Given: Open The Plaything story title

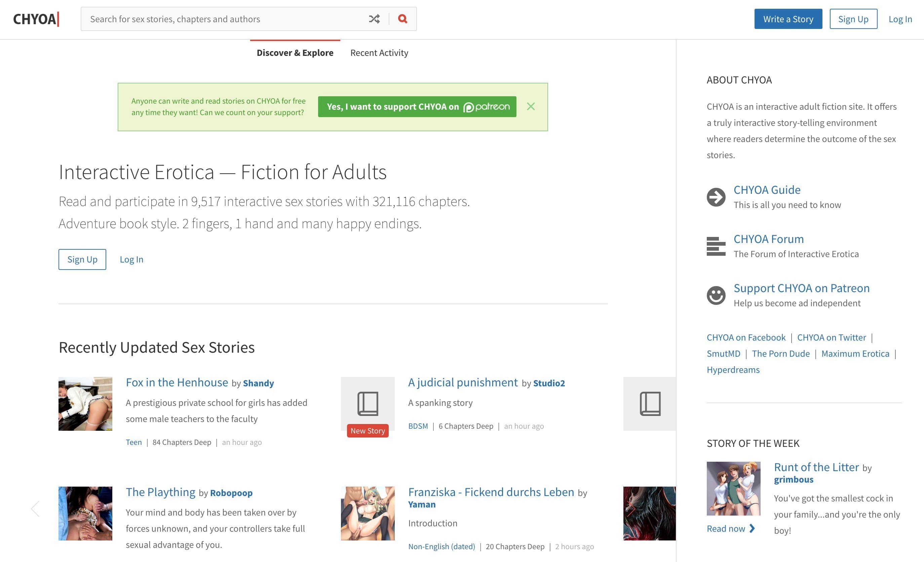Looking at the screenshot, I should pyautogui.click(x=160, y=492).
